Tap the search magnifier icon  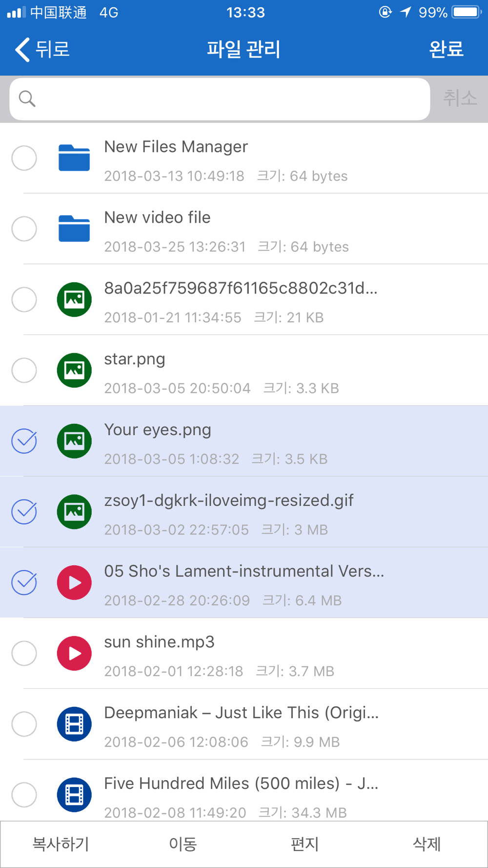[x=27, y=99]
